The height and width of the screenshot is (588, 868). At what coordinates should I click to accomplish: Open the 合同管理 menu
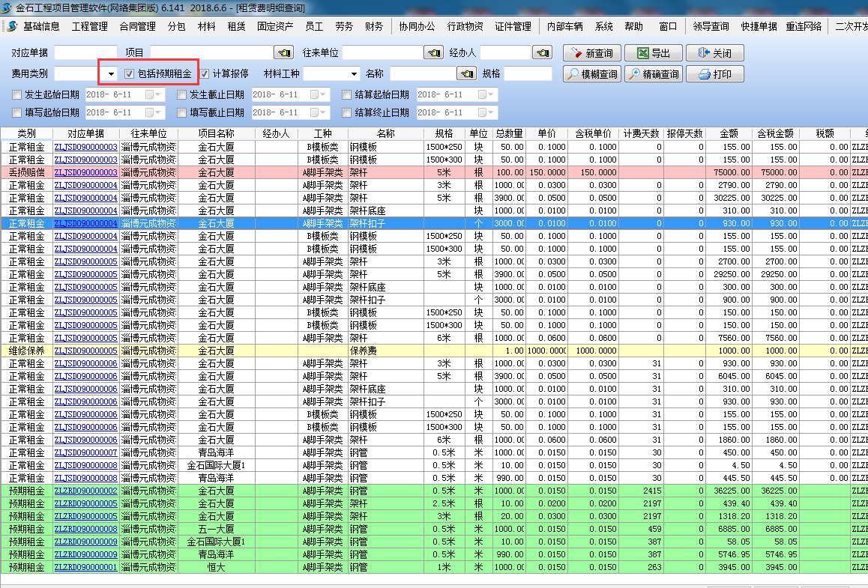(x=137, y=26)
